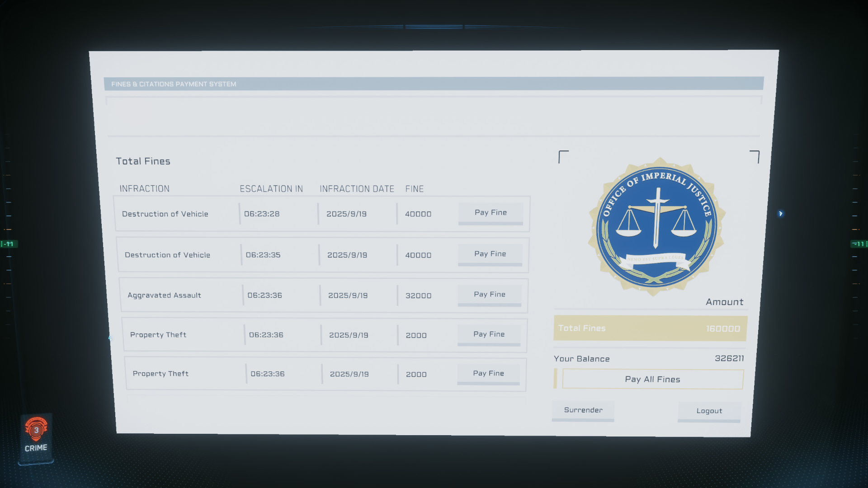Image resolution: width=868 pixels, height=488 pixels.
Task: Pay the first Destruction of Vehicle fine
Action: click(491, 213)
